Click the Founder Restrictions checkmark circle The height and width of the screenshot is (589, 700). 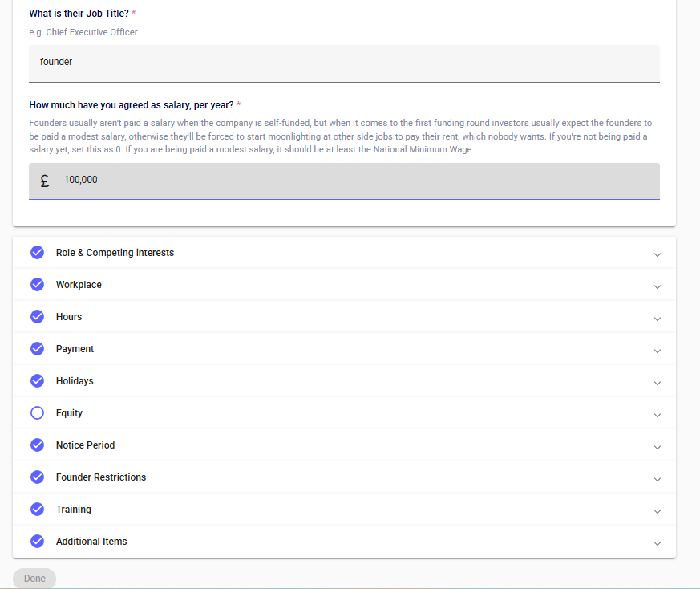(37, 477)
